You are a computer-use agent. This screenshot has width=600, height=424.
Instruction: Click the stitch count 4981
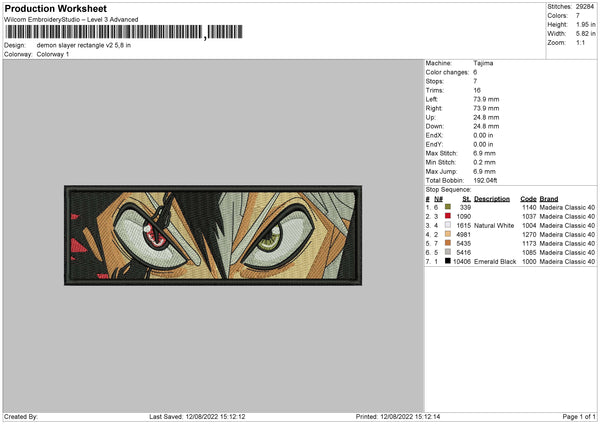(463, 235)
